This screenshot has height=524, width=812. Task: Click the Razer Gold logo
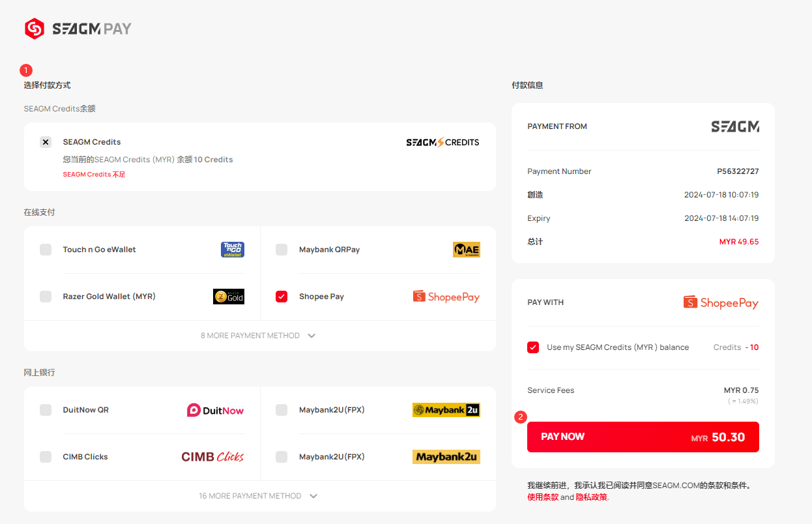[x=229, y=297]
